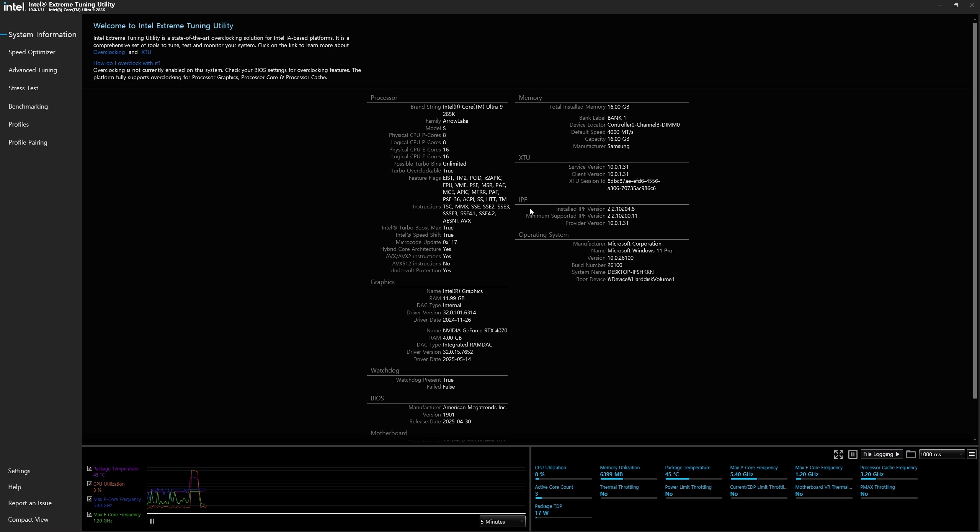This screenshot has height=532, width=980.
Task: Toggle Package Temperature graph checkbox
Action: (90, 469)
